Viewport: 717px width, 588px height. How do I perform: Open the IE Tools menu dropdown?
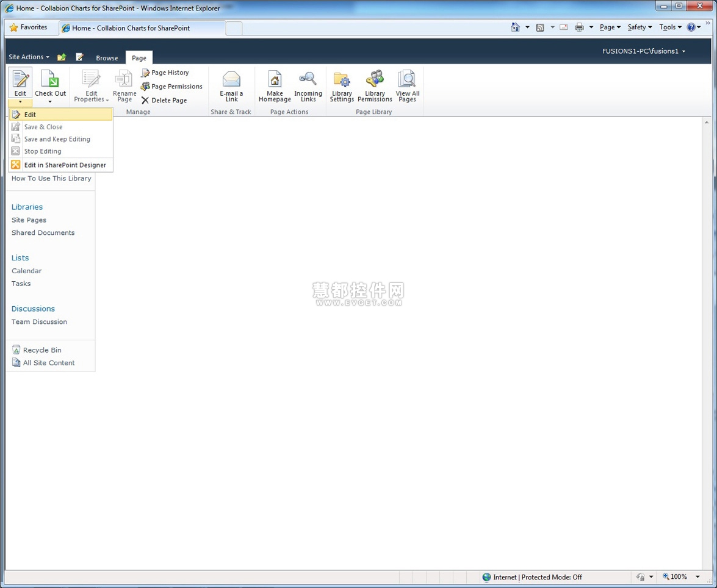pyautogui.click(x=671, y=27)
